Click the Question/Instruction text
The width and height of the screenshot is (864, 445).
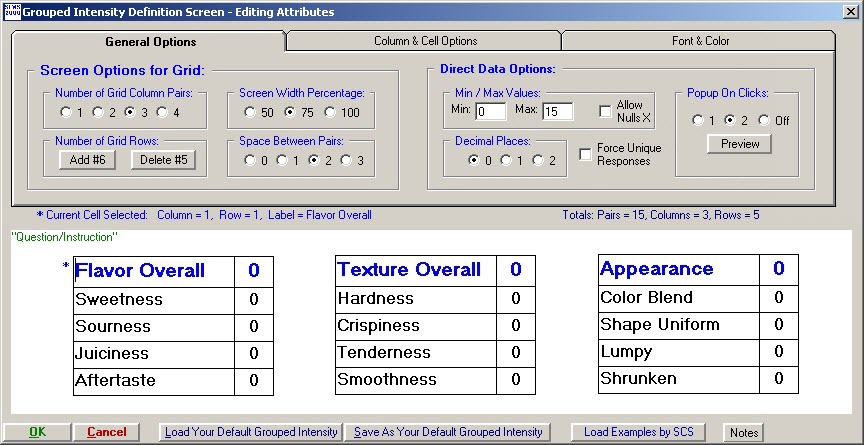[x=64, y=237]
